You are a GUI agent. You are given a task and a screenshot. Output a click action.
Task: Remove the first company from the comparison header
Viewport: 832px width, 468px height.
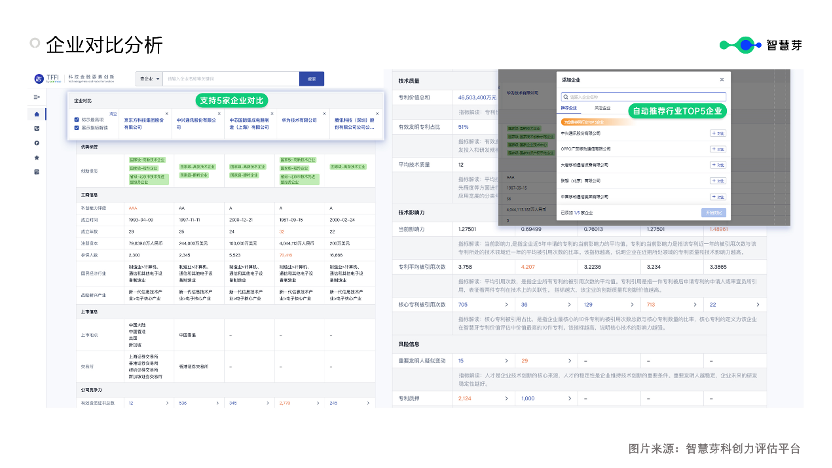[x=167, y=114]
